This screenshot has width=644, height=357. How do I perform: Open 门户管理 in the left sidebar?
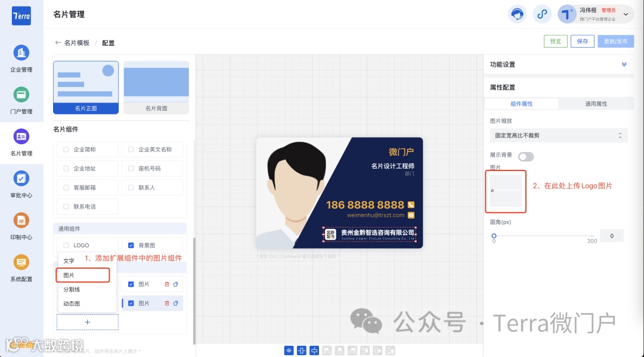(x=21, y=101)
